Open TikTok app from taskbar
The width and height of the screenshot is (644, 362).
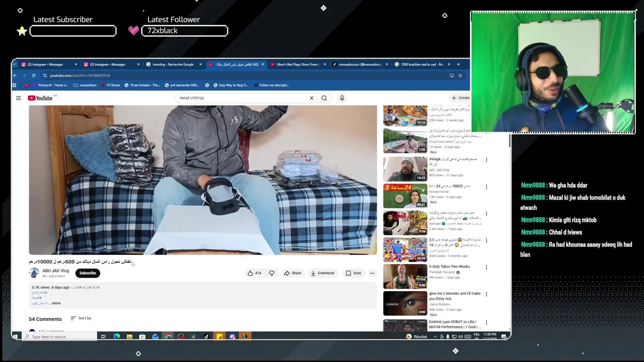pyautogui.click(x=206, y=337)
